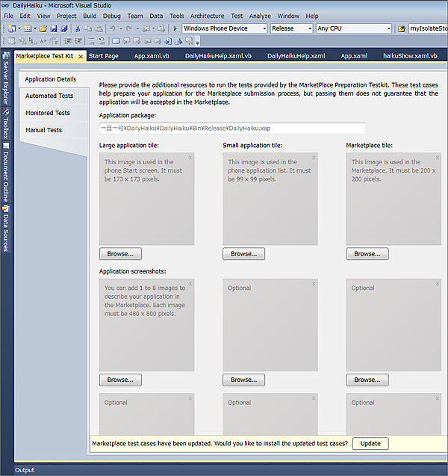Click Update to install test cases
448x476 pixels.
(370, 443)
